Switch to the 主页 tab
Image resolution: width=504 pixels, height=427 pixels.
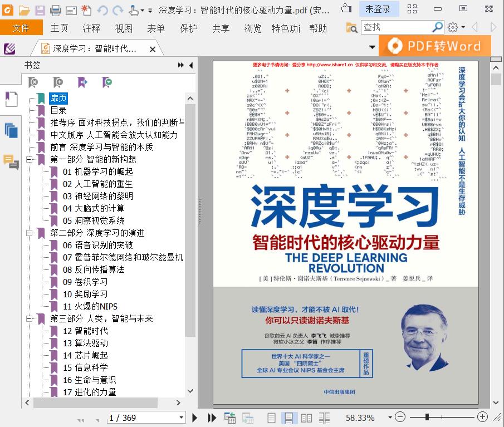tap(60, 28)
